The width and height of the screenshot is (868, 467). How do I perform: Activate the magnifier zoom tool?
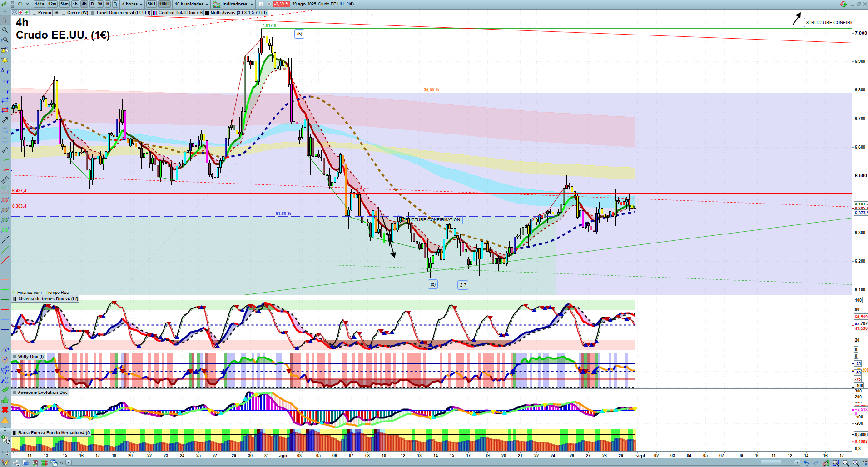(5, 30)
